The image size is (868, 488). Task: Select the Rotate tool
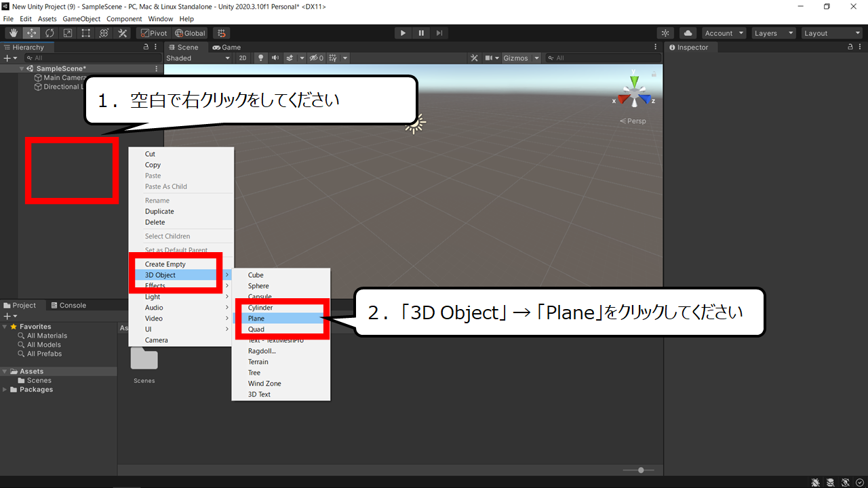pyautogui.click(x=50, y=33)
